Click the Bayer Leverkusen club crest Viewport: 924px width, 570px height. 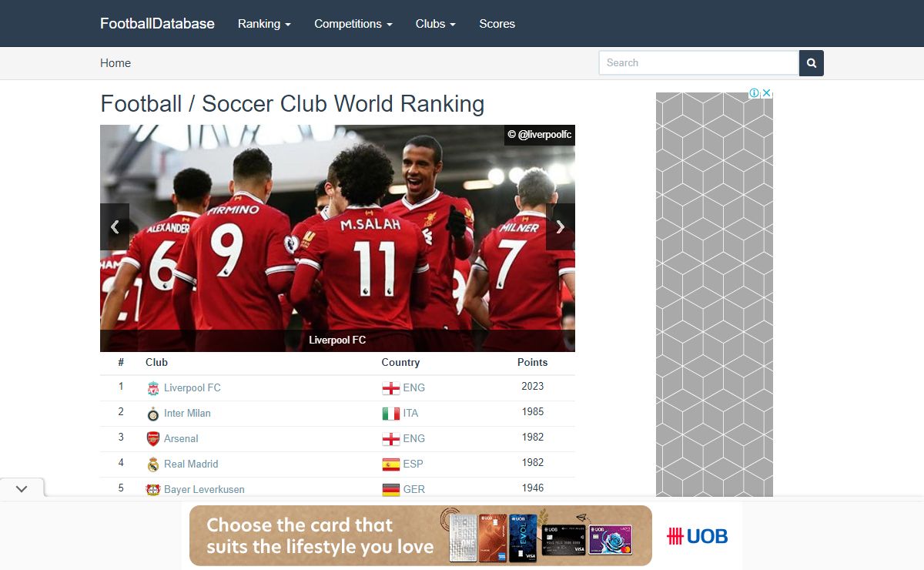coord(153,490)
